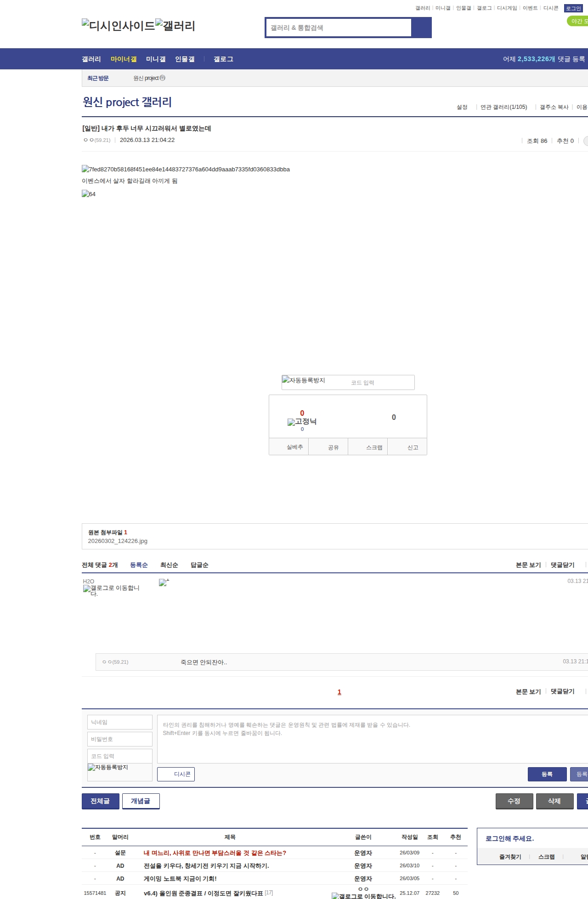Open the 디시콘 link in the top bar
This screenshot has height=899, width=588.
pyautogui.click(x=551, y=8)
